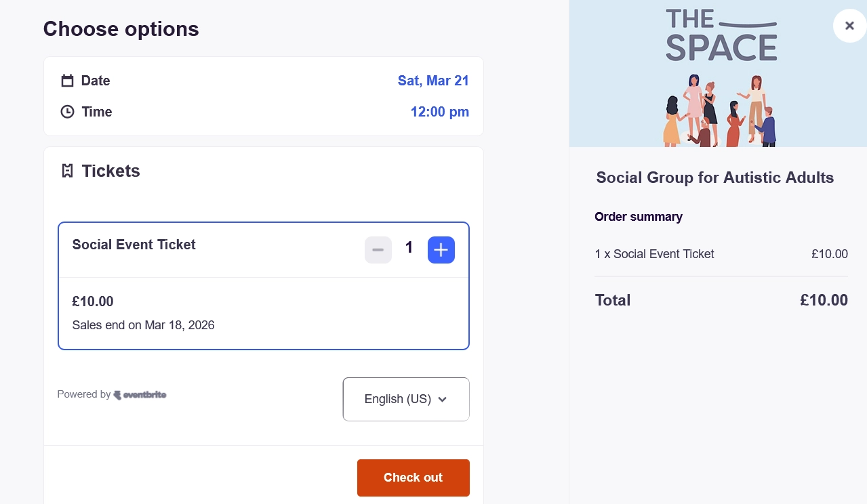
Task: Click the Total £10.00 row in the summary
Action: point(721,300)
